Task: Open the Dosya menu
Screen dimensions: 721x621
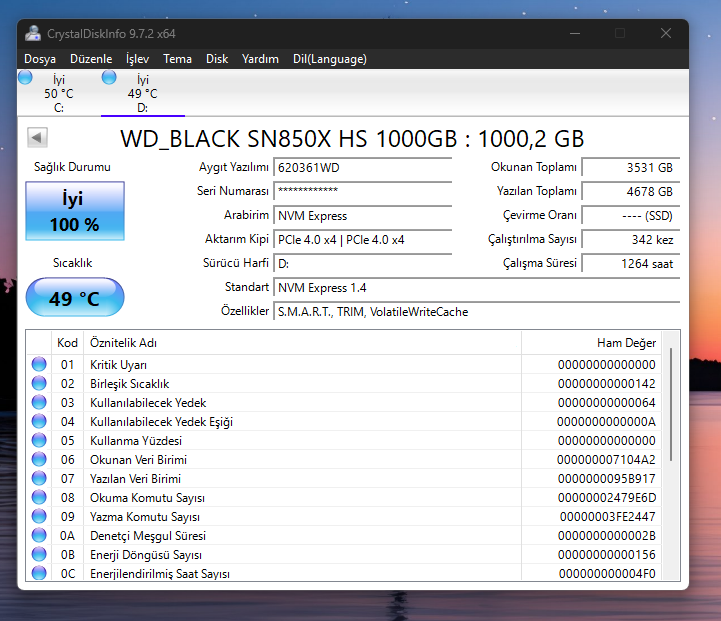Action: (x=40, y=59)
